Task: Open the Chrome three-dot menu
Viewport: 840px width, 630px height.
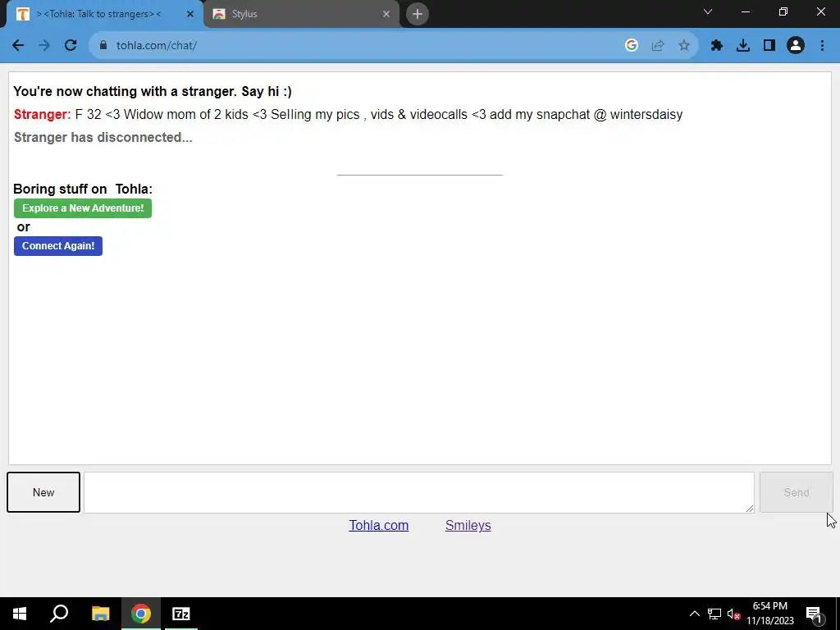Action: pyautogui.click(x=822, y=46)
